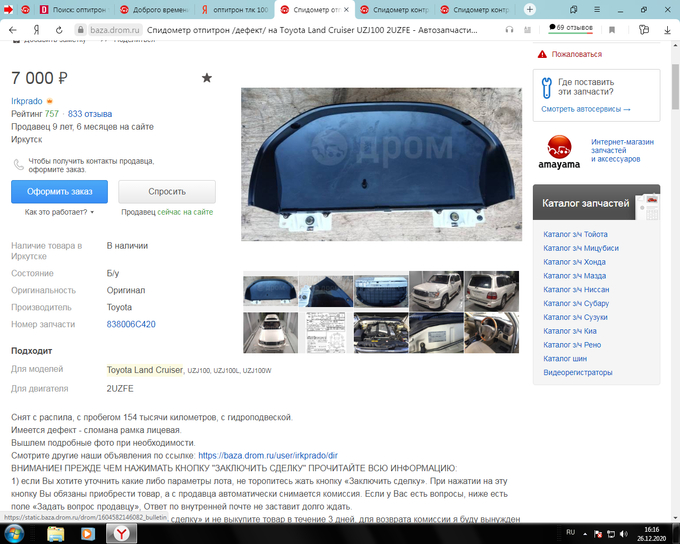Open 'Каталог з/ч Тойота' link

(x=575, y=234)
